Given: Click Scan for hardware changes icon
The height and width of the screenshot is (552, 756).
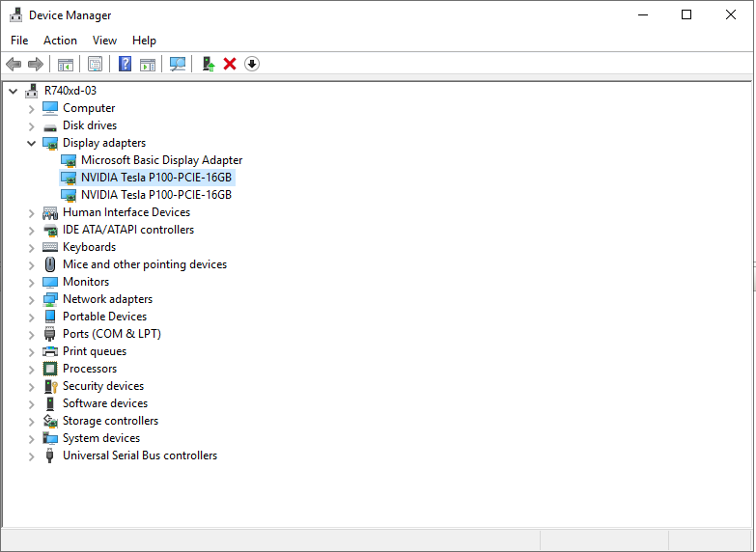Looking at the screenshot, I should (x=178, y=64).
